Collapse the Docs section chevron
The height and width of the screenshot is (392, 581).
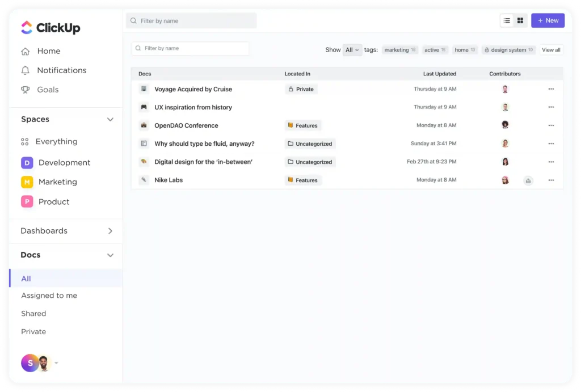click(110, 255)
